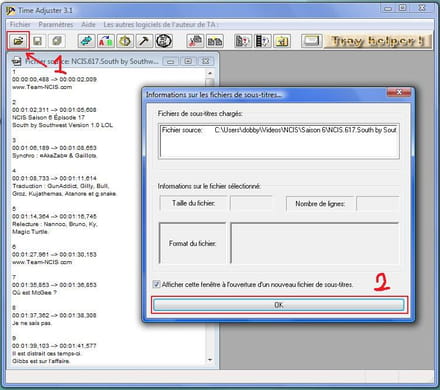Click the red A green B convert icon
440x390 pixels.
pos(106,41)
